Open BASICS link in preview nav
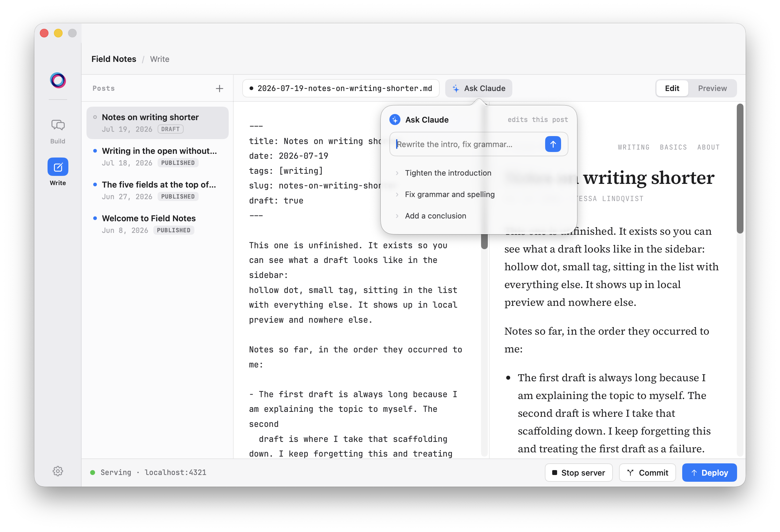Viewport: 780px width, 532px height. tap(673, 147)
